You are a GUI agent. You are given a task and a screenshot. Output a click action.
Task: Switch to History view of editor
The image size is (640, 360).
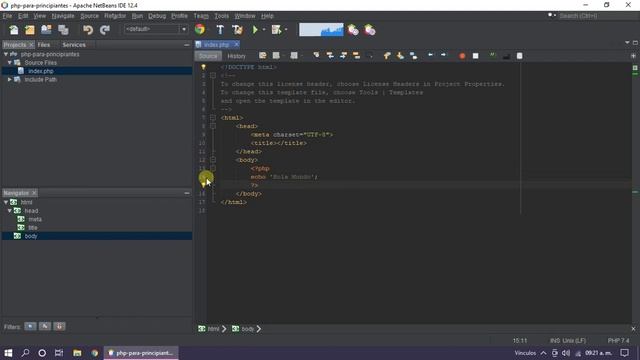[x=236, y=56]
